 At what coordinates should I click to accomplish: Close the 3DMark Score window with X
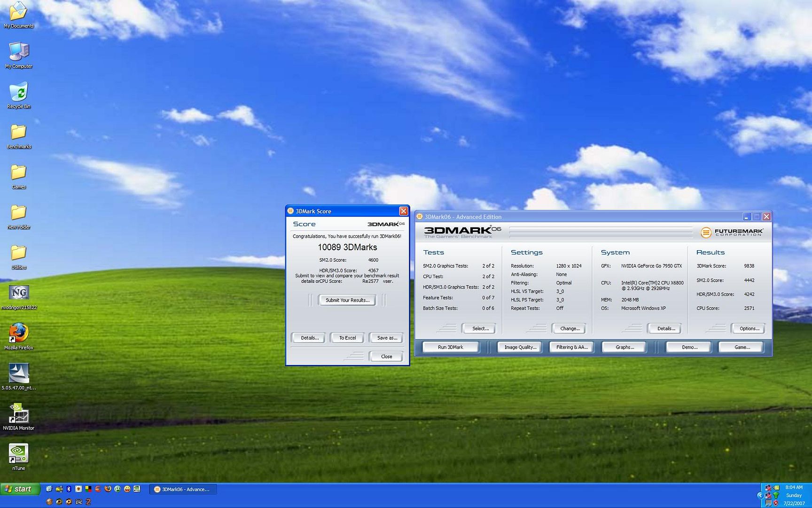tap(403, 211)
